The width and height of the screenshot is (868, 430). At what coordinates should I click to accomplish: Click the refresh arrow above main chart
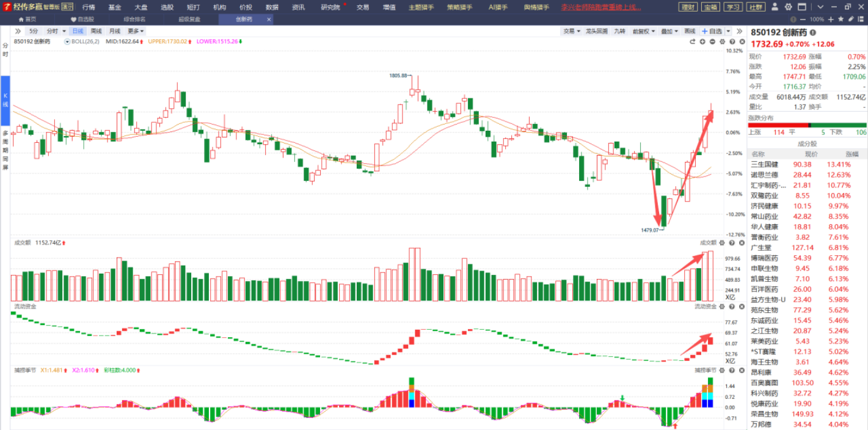pos(693,42)
